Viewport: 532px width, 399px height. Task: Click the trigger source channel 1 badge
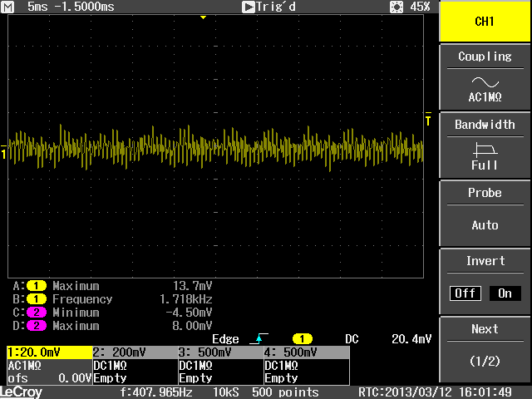pyautogui.click(x=303, y=339)
